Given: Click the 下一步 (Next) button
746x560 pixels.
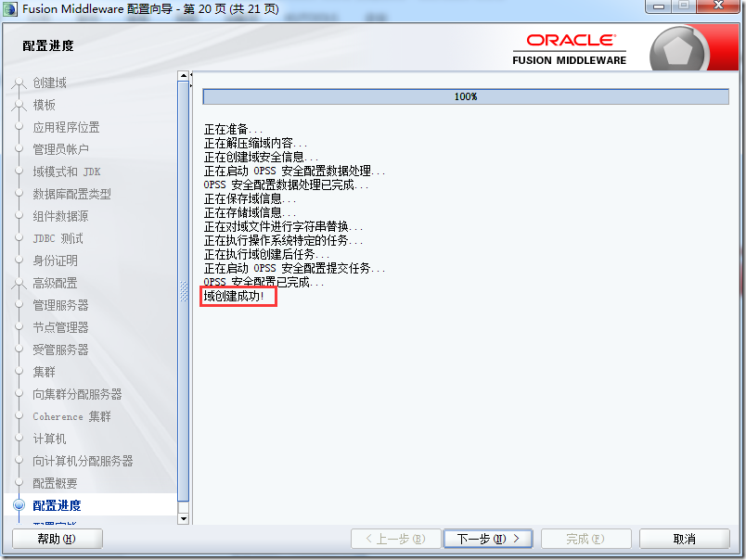Looking at the screenshot, I should pyautogui.click(x=488, y=539).
